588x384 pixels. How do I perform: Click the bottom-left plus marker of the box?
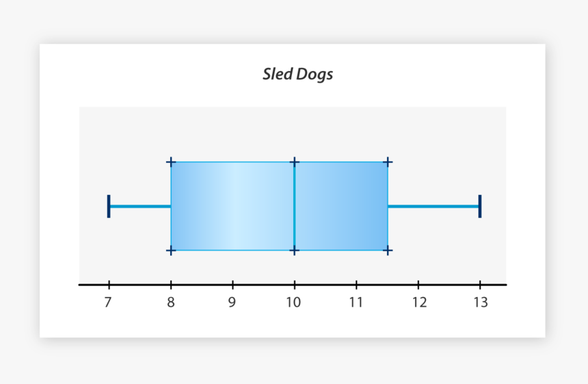[x=171, y=251]
